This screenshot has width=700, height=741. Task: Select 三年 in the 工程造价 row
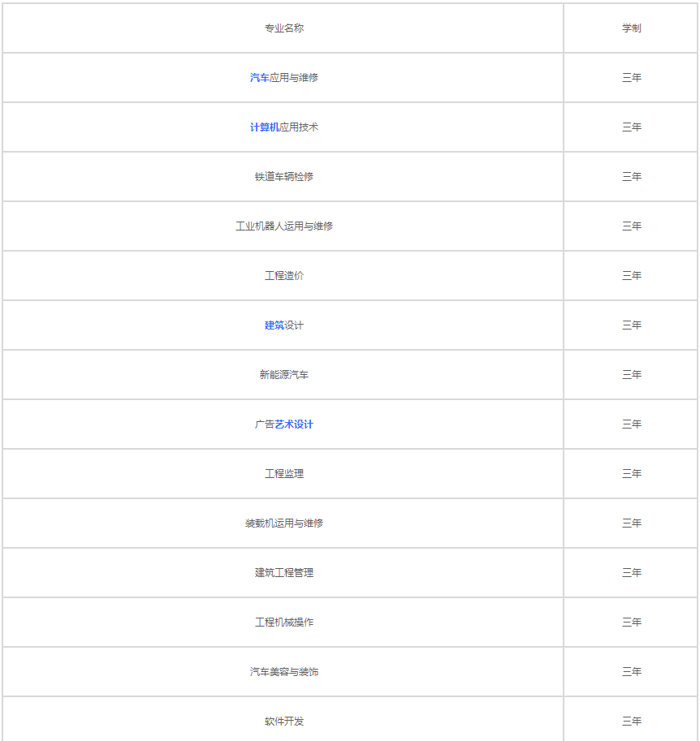632,275
